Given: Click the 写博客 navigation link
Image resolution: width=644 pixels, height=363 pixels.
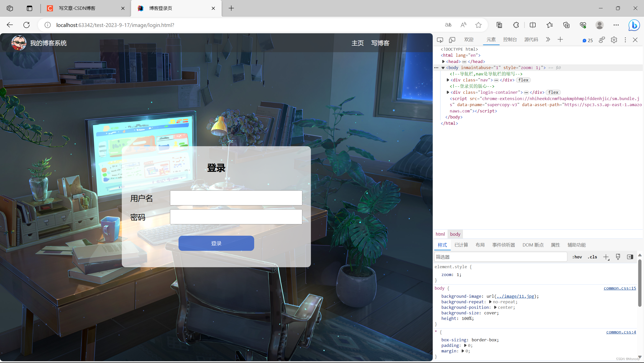Looking at the screenshot, I should click(x=380, y=43).
